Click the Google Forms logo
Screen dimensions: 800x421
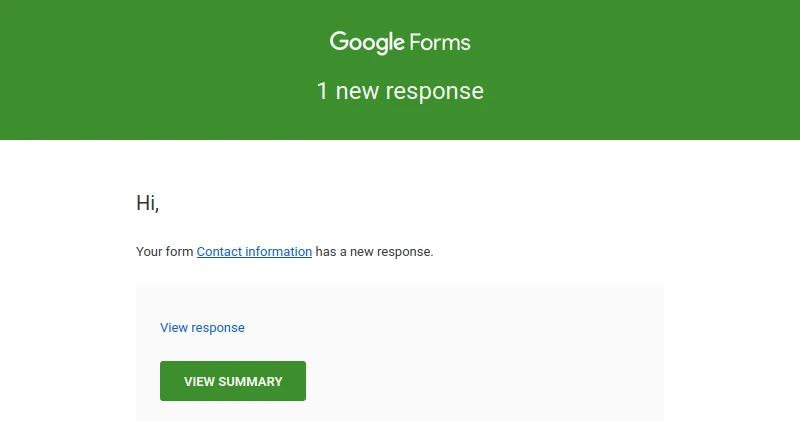(400, 42)
